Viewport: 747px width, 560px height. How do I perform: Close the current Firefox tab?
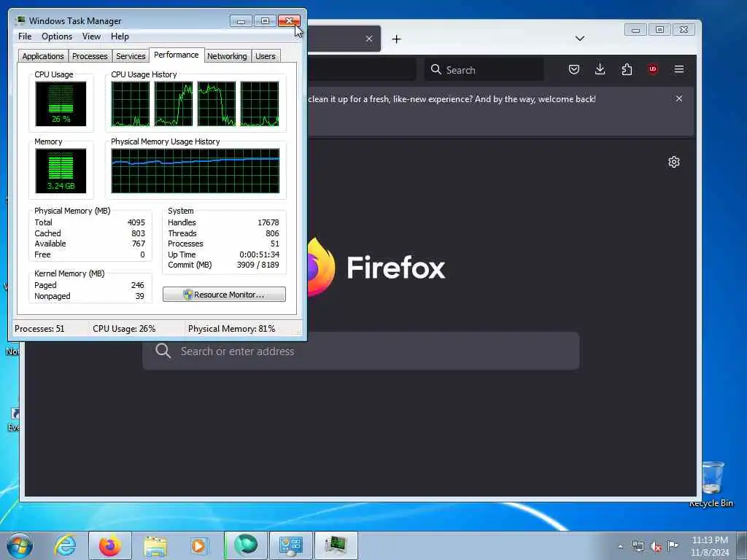369,39
